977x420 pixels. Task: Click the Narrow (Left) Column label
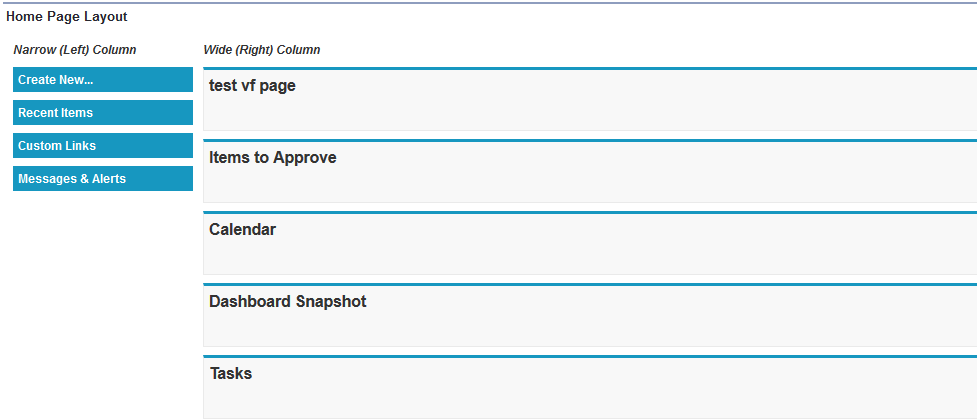point(75,49)
